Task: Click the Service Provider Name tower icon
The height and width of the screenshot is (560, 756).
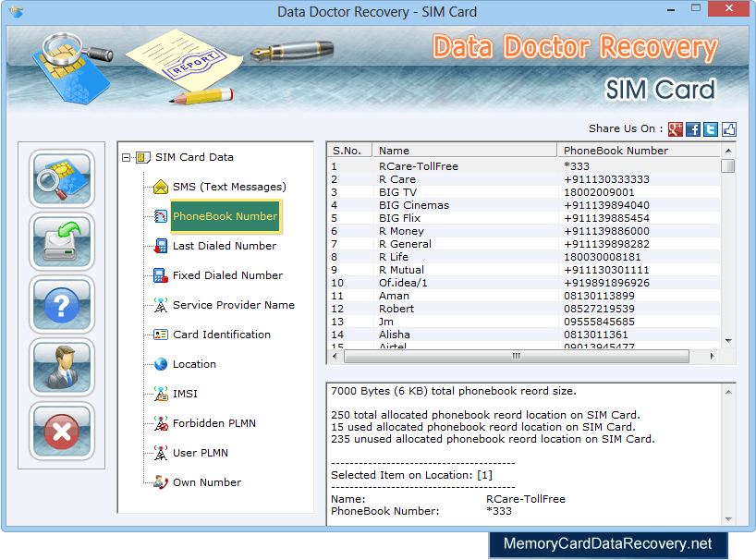Action: [161, 305]
